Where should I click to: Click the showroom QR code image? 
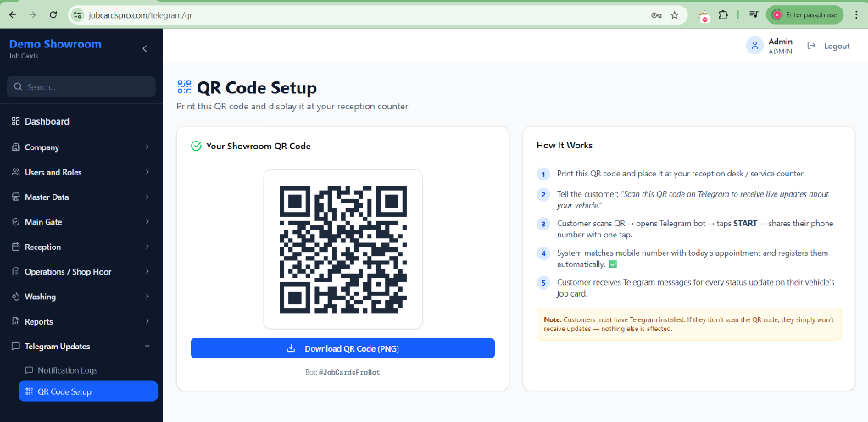(342, 249)
